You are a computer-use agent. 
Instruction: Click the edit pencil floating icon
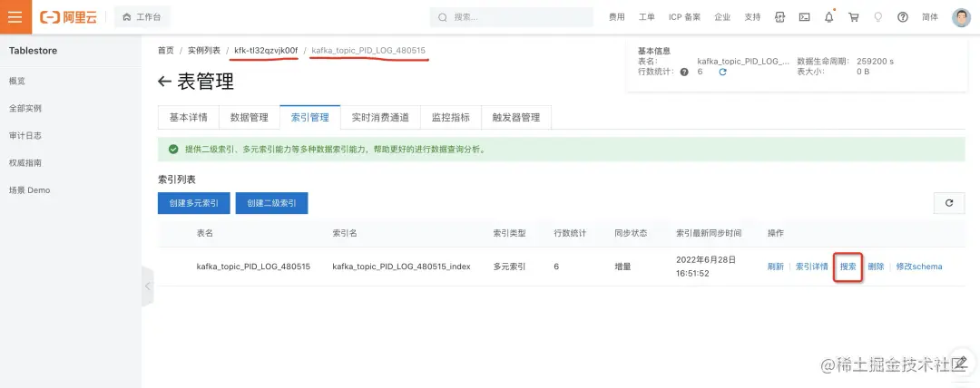(x=962, y=361)
